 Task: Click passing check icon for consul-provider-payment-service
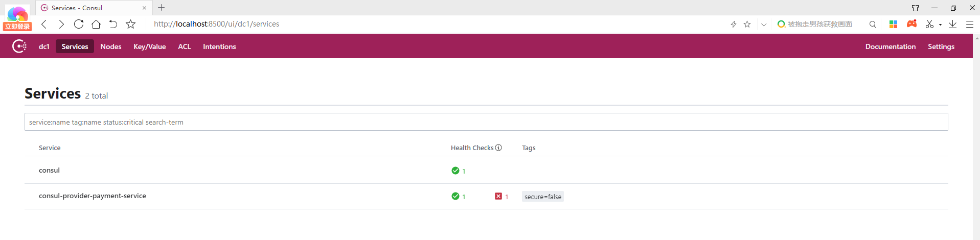click(455, 196)
